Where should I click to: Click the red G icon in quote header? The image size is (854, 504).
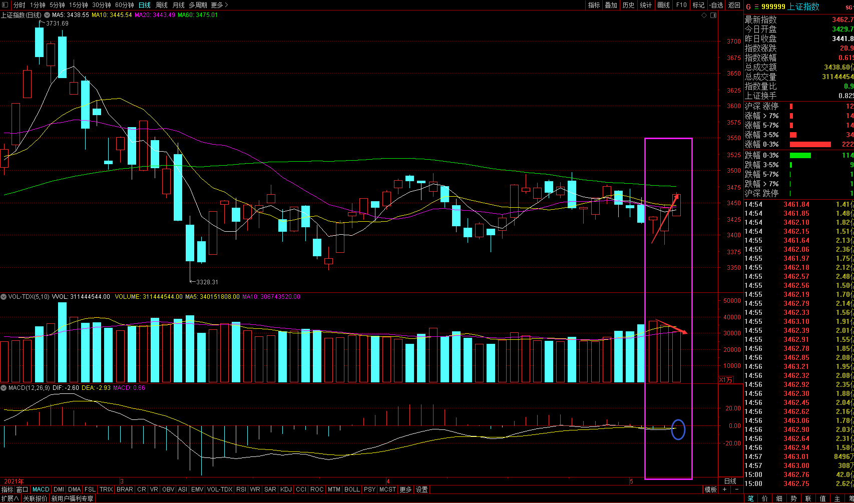click(x=749, y=7)
